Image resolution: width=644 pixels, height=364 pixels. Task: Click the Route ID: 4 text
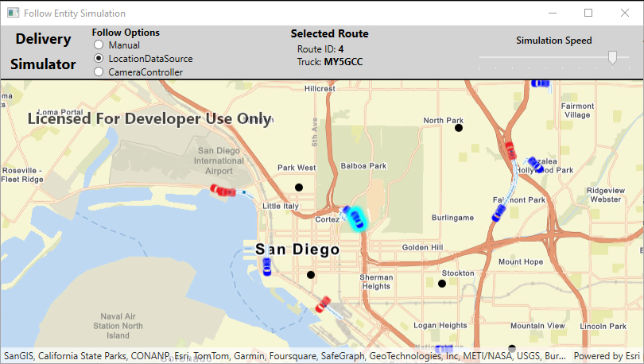tap(320, 48)
